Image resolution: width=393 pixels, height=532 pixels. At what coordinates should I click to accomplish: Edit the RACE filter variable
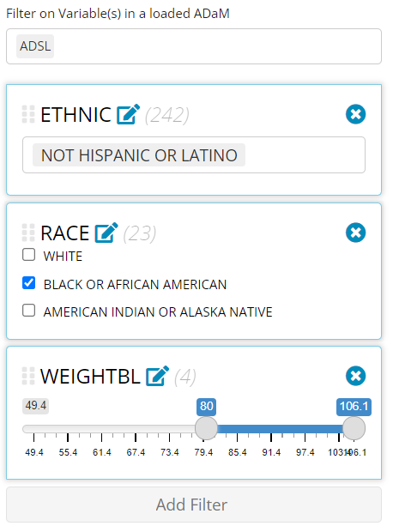pyautogui.click(x=106, y=233)
